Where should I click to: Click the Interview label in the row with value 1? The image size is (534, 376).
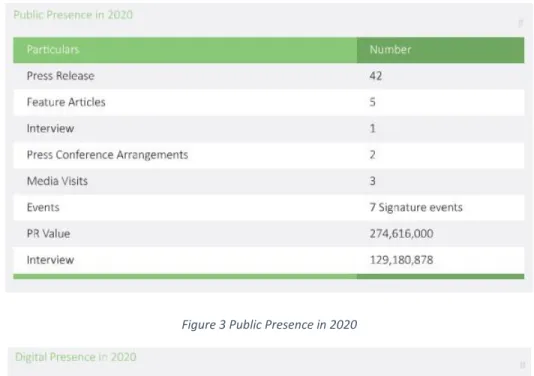click(50, 128)
